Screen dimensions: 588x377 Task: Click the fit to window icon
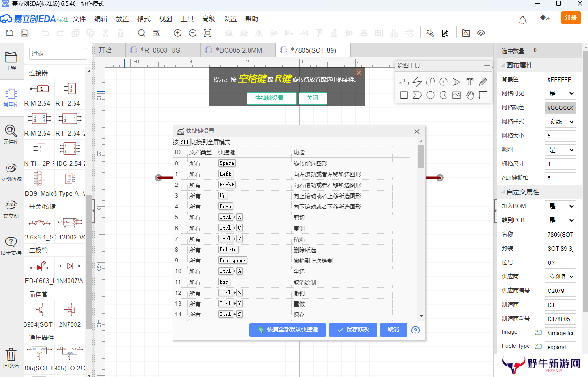(208, 33)
